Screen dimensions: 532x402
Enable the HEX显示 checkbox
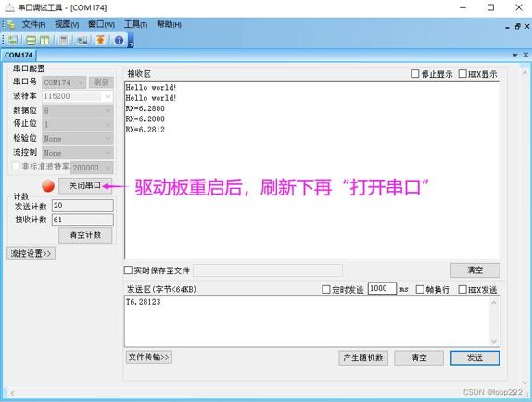pyautogui.click(x=462, y=73)
